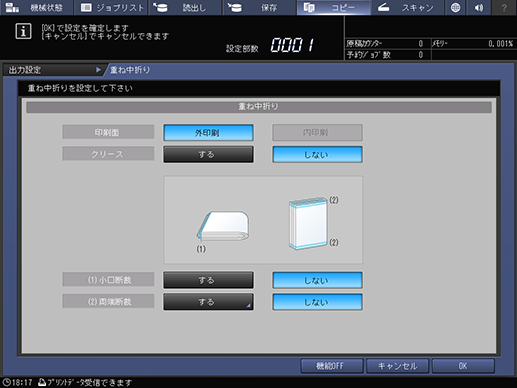Click the globe network icon
The width and height of the screenshot is (517, 388).
click(x=455, y=7)
